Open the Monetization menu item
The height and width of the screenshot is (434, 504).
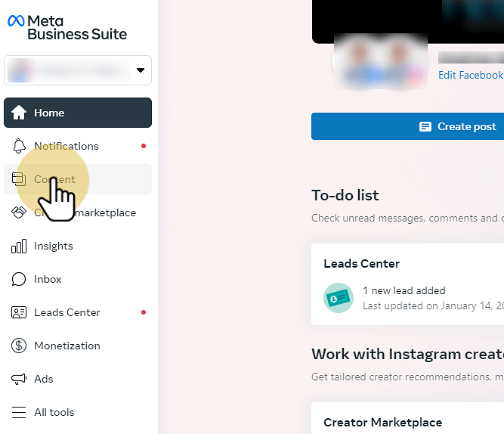point(78,346)
